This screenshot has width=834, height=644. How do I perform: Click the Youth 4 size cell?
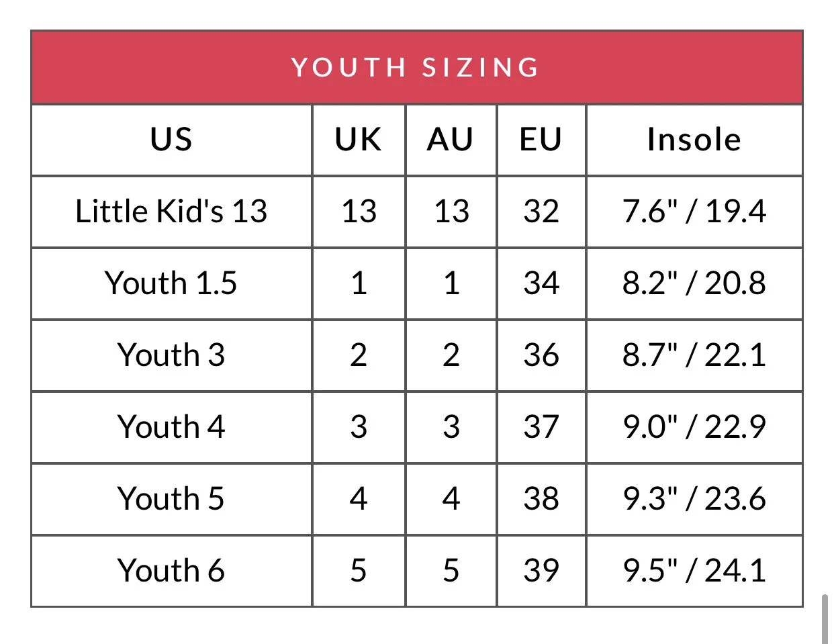pyautogui.click(x=171, y=427)
